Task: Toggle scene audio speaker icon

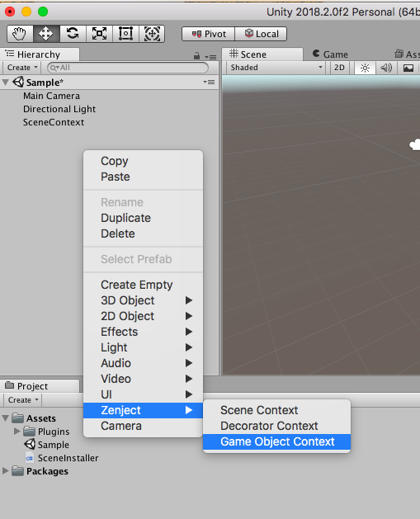Action: pos(386,68)
